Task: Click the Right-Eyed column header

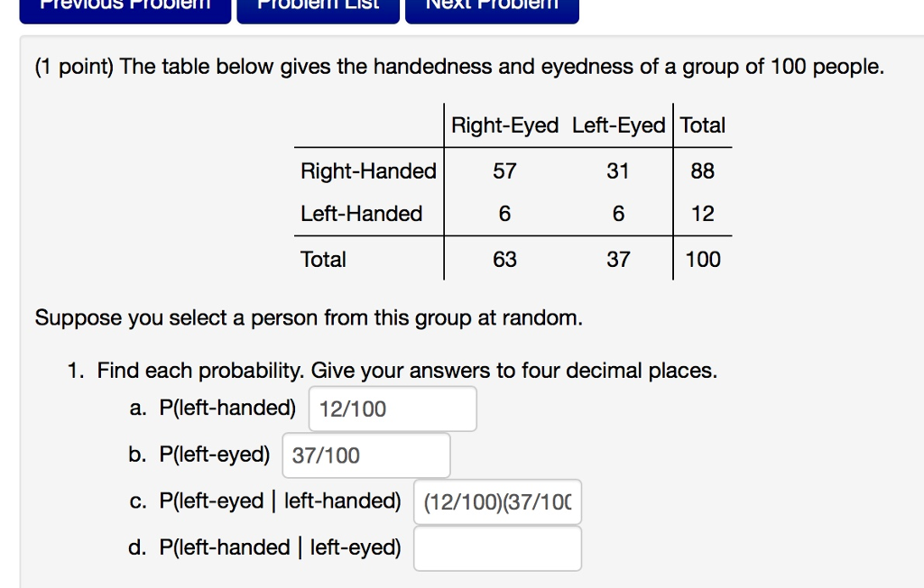Action: (x=505, y=125)
